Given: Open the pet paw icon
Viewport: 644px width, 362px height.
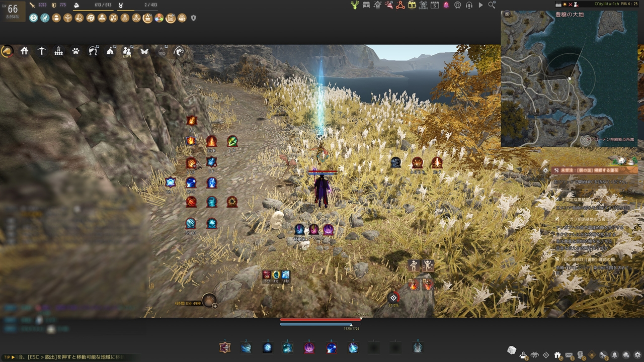Looking at the screenshot, I should (x=76, y=51).
